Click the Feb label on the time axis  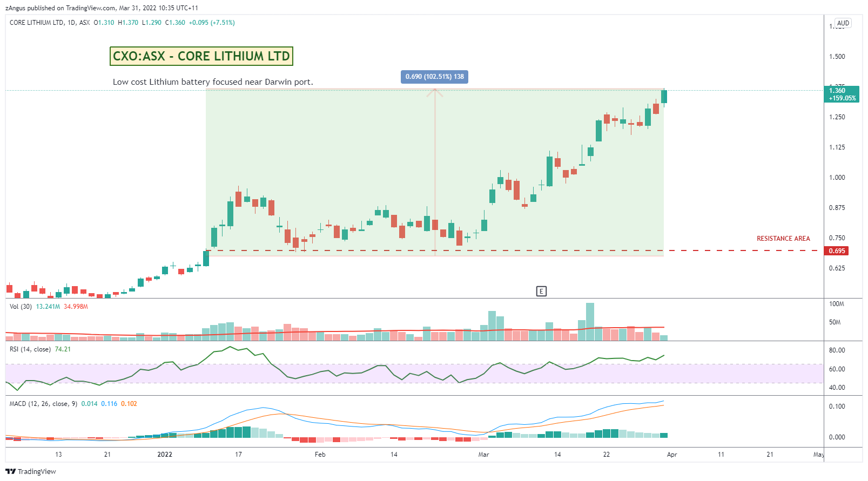coord(320,455)
